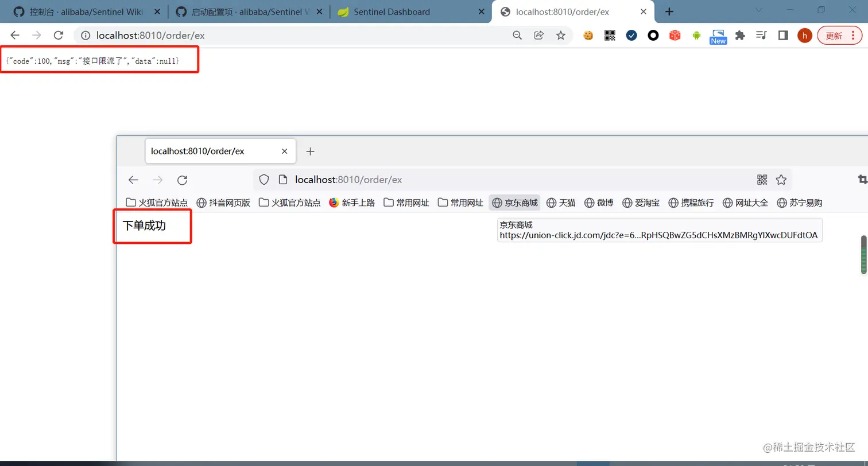
Task: Close Firefox localhost:8010/order/ex tab
Action: tap(284, 152)
